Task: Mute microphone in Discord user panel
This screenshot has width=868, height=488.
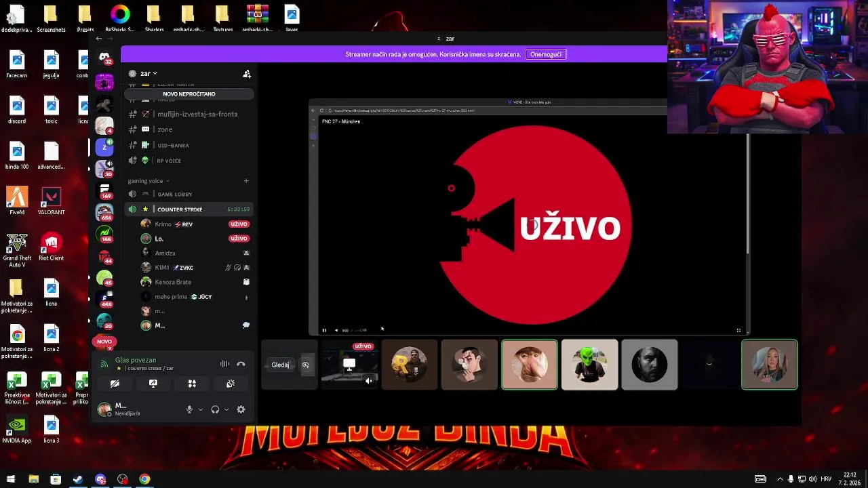Action: 190,409
